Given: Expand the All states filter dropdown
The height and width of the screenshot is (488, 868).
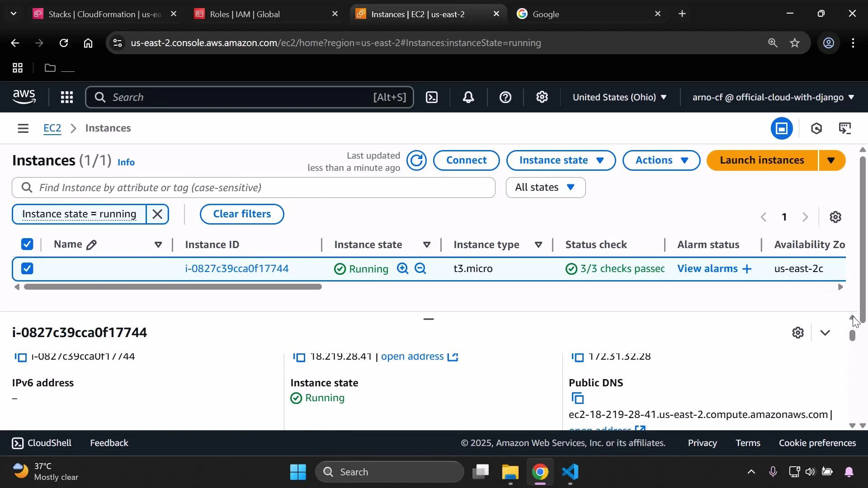Looking at the screenshot, I should [x=545, y=187].
